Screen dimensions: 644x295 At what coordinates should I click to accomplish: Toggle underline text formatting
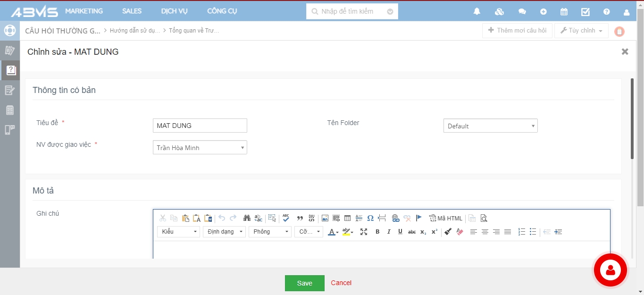400,232
